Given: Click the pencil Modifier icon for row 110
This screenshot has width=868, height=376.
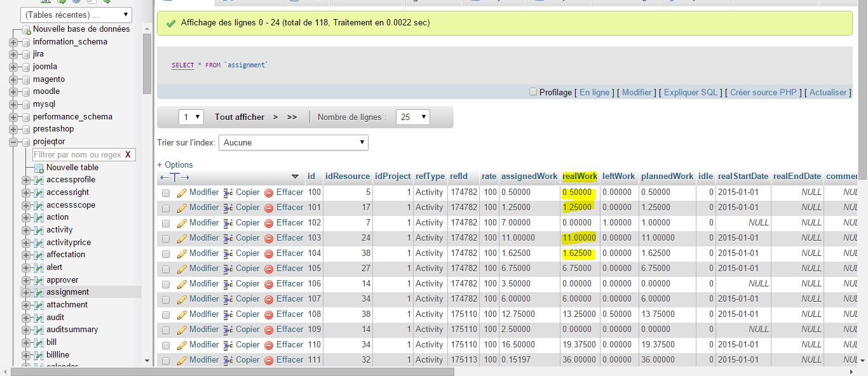Looking at the screenshot, I should pos(182,345).
